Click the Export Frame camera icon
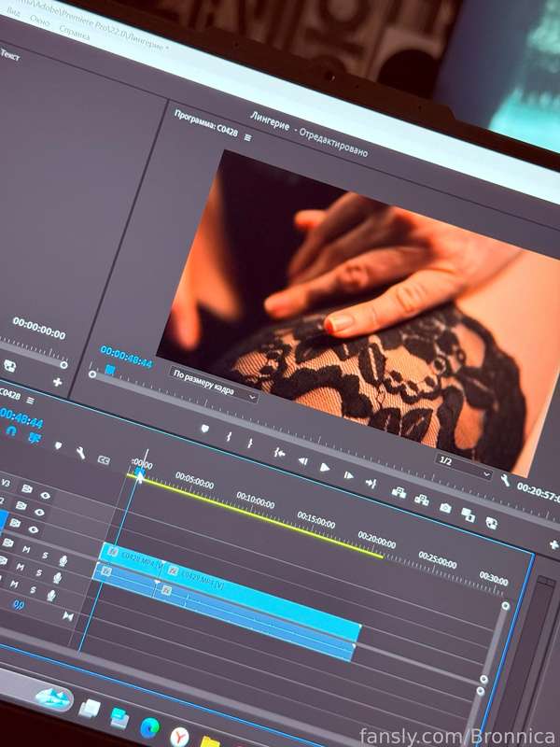Viewport: 560px width, 747px height. (445, 508)
